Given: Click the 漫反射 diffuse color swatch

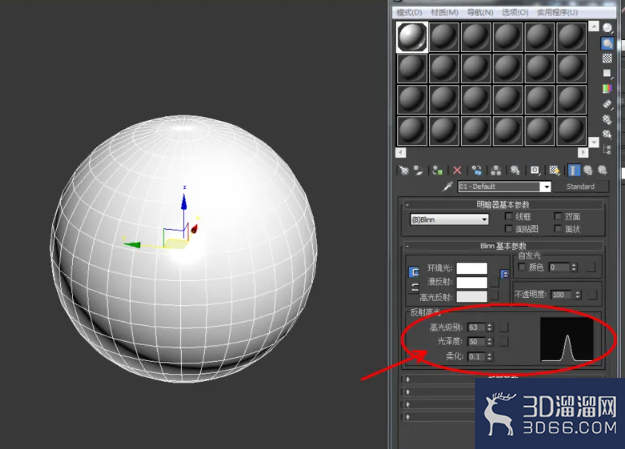Looking at the screenshot, I should [x=472, y=283].
